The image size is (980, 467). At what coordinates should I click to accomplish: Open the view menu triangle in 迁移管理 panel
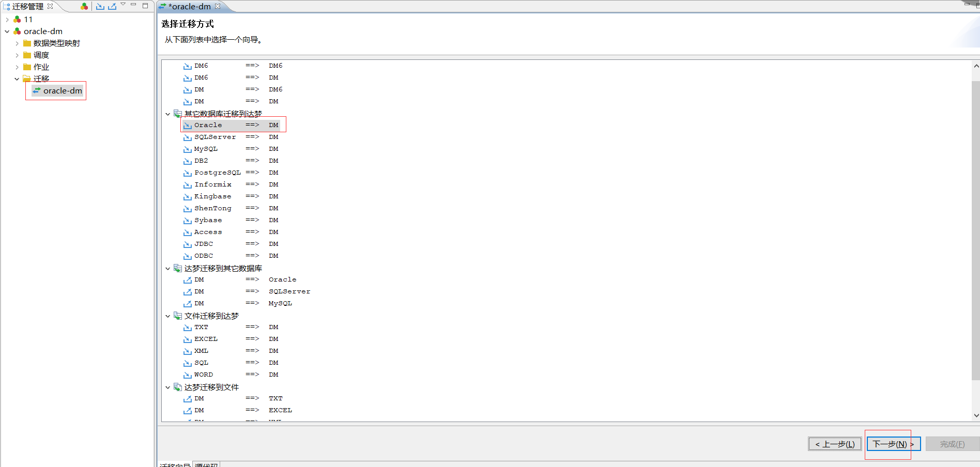tap(123, 4)
